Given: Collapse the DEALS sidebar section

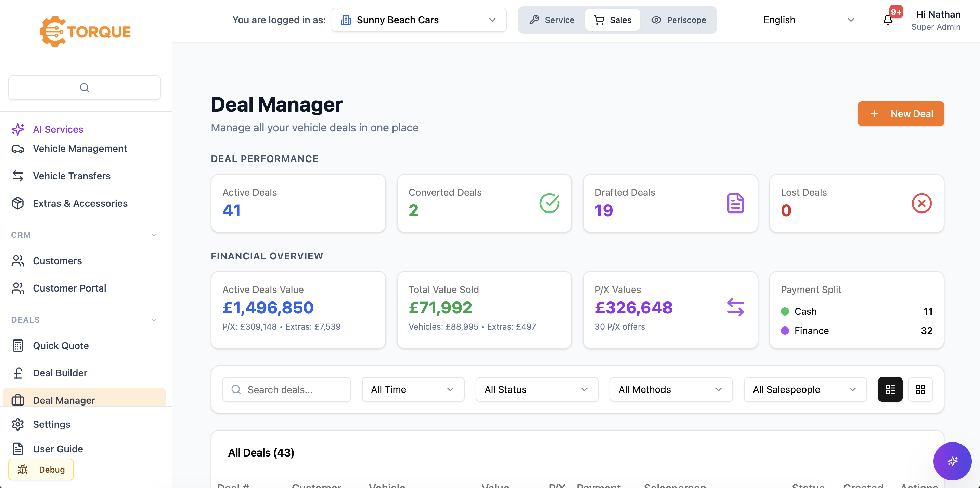Looking at the screenshot, I should pyautogui.click(x=154, y=320).
